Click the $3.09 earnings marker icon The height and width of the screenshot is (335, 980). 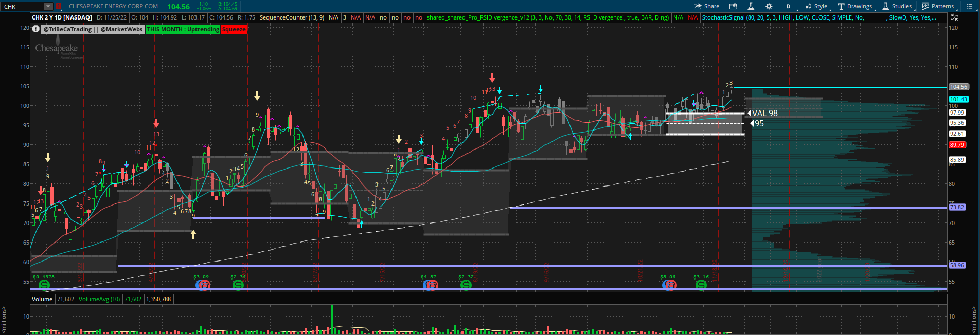click(x=203, y=285)
